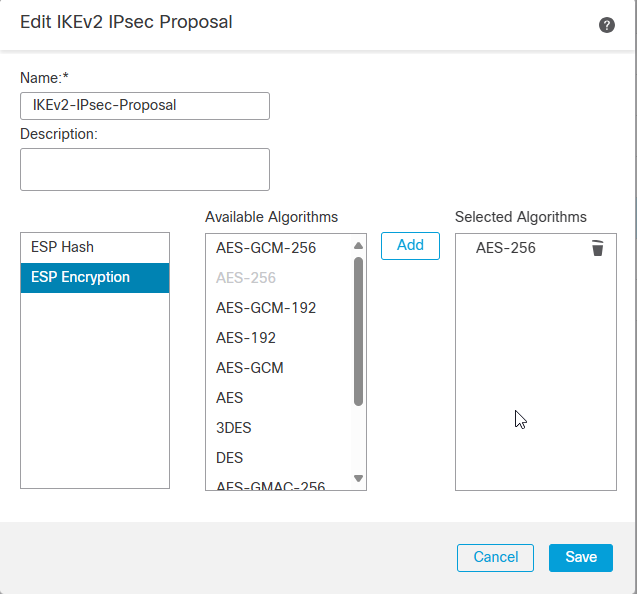Pick 3DES in the available list

233,427
